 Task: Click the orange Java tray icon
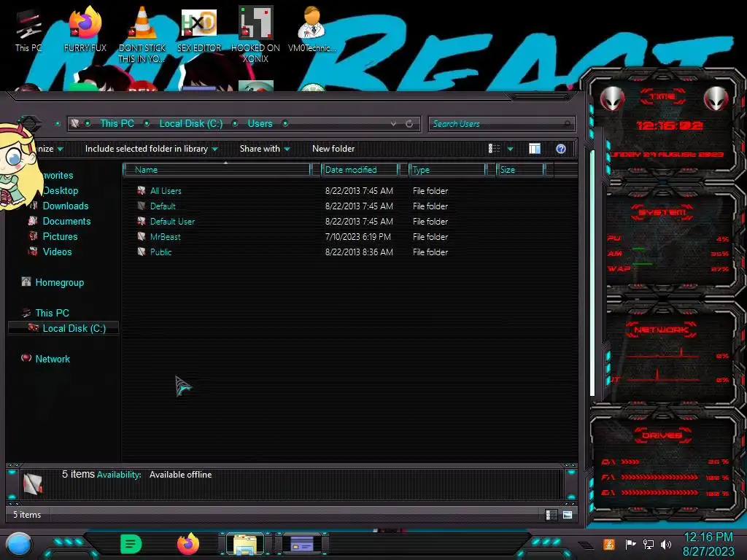[x=609, y=544]
